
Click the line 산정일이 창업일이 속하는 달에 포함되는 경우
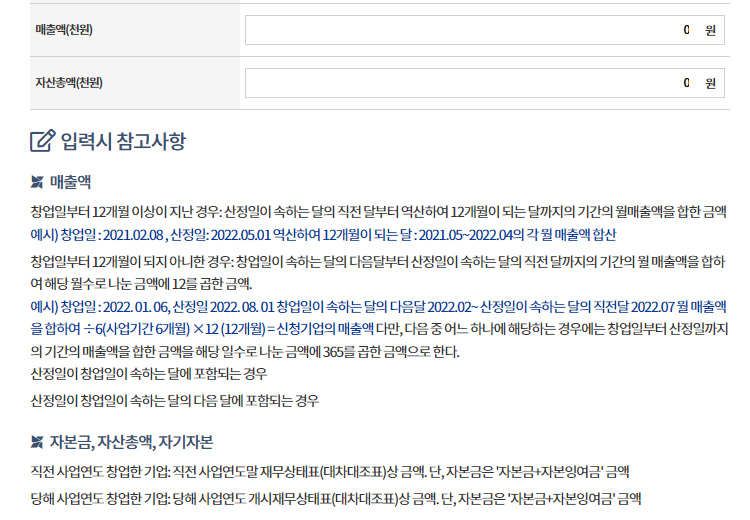coord(149,375)
